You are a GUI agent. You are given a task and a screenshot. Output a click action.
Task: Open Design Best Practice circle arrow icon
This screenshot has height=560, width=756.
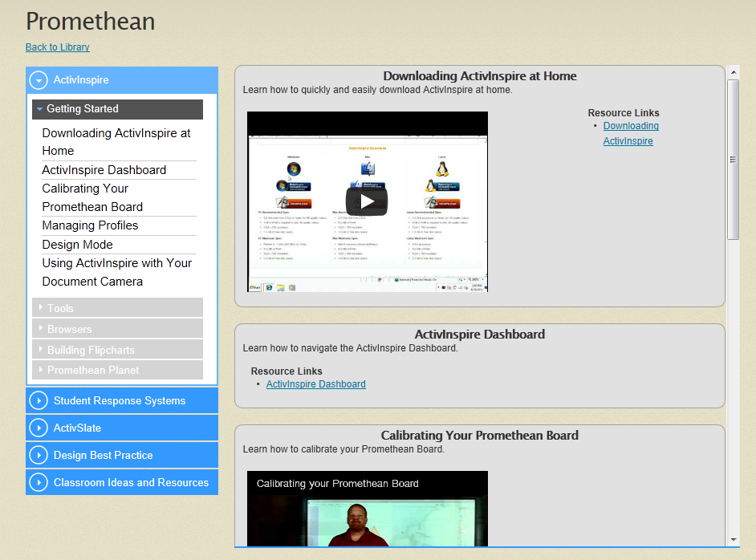pos(39,455)
